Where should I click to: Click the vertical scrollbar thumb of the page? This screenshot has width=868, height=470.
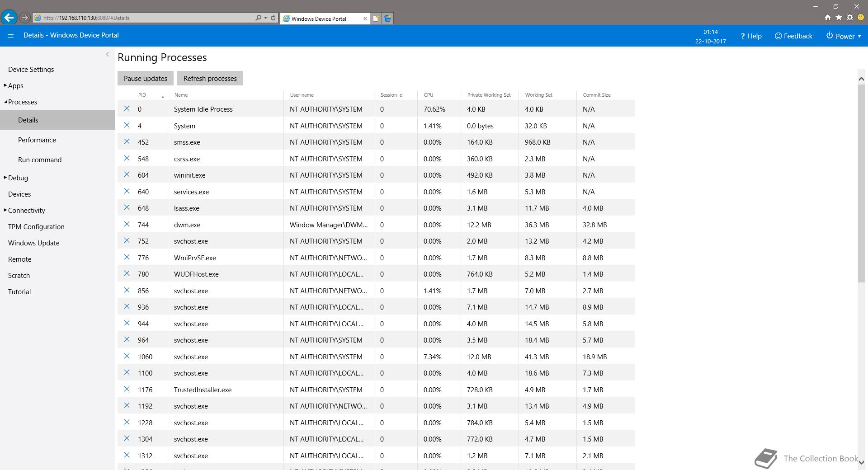click(861, 183)
